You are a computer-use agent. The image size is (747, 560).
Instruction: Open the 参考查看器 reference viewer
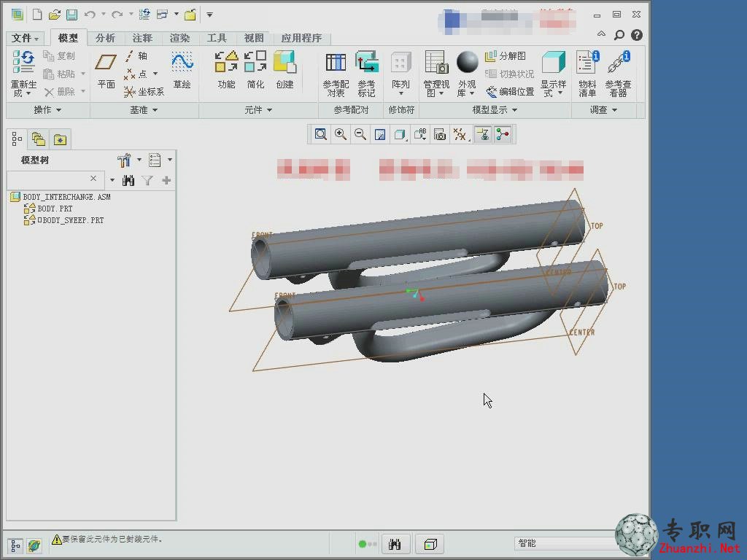(618, 74)
